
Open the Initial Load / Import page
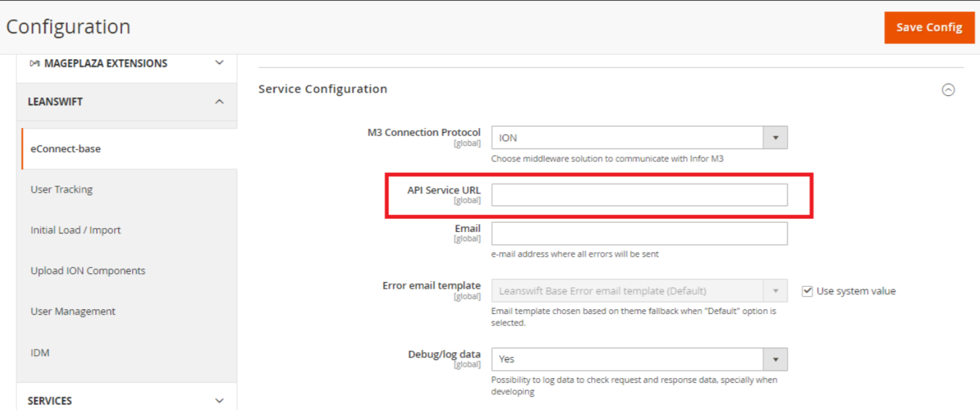point(75,230)
